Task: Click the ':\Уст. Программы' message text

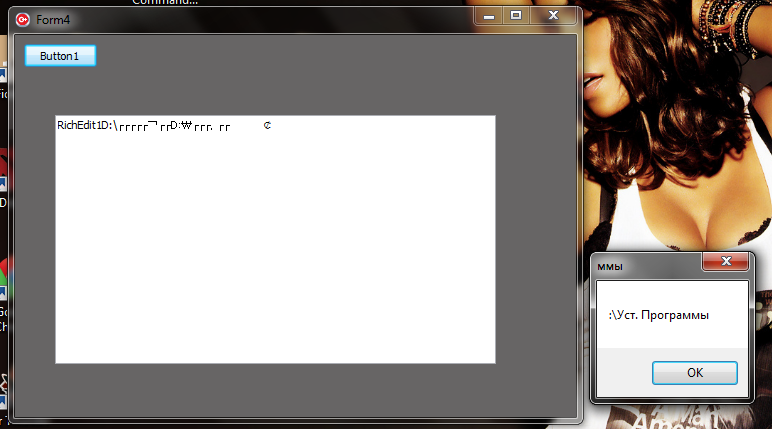Action: pos(659,315)
